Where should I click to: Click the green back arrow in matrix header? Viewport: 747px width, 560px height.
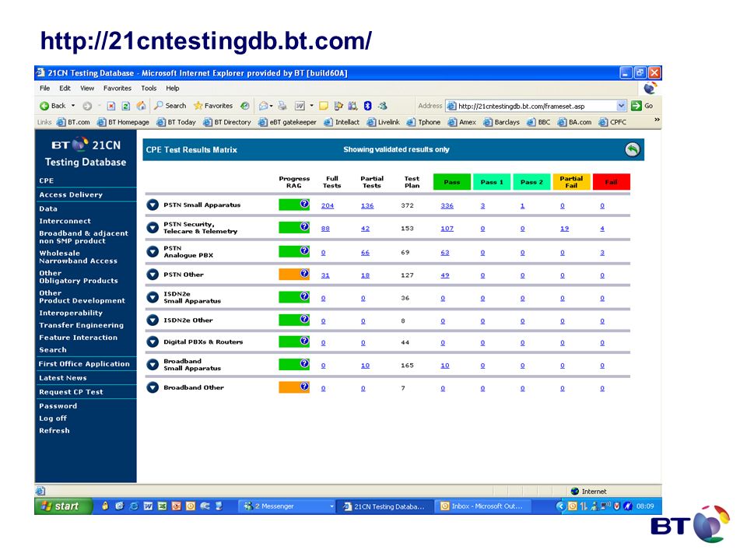point(632,149)
